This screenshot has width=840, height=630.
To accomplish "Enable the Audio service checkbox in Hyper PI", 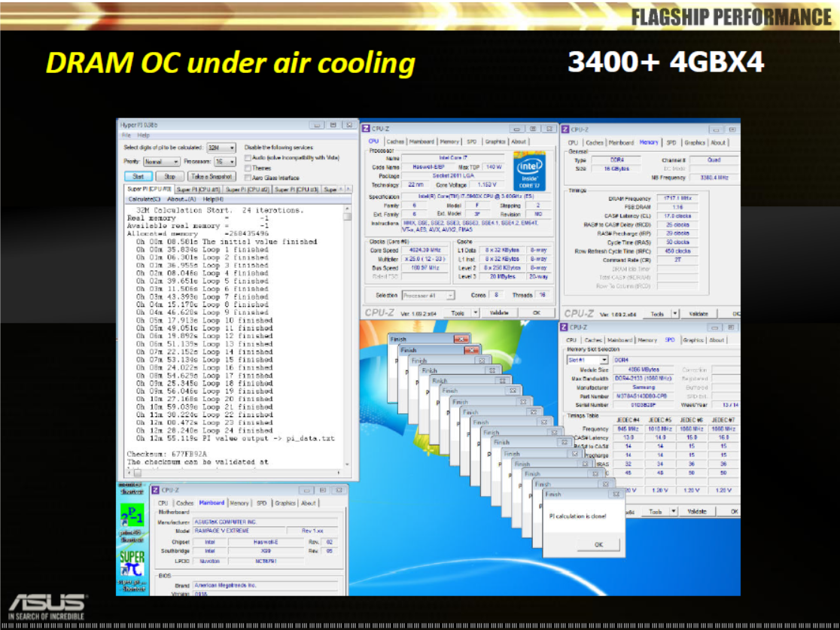I will point(248,157).
